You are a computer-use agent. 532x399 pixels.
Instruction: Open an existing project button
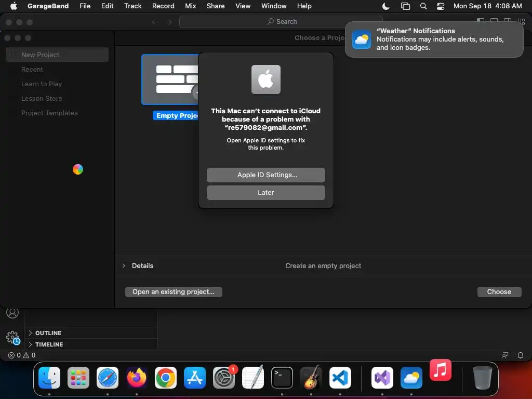tap(174, 292)
